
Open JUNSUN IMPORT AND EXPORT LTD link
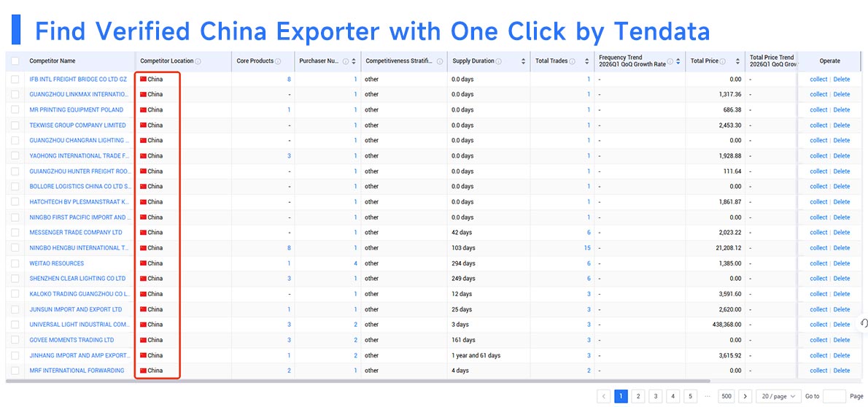76,309
